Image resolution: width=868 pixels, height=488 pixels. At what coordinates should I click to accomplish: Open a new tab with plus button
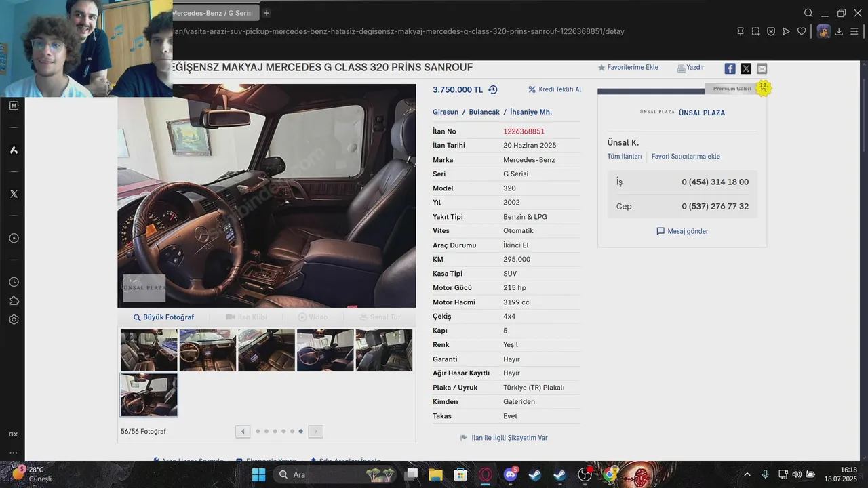pos(267,13)
